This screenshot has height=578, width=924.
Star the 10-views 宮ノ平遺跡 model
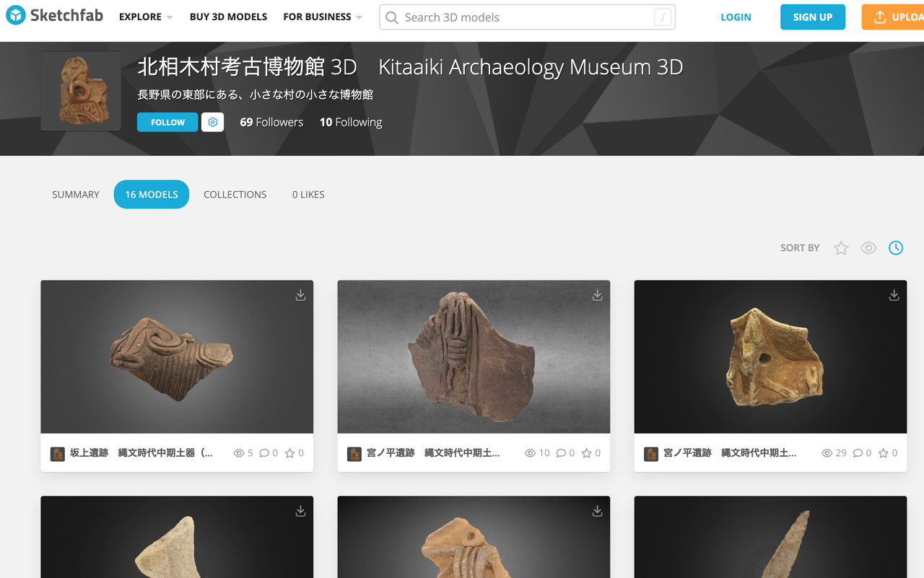pyautogui.click(x=586, y=453)
